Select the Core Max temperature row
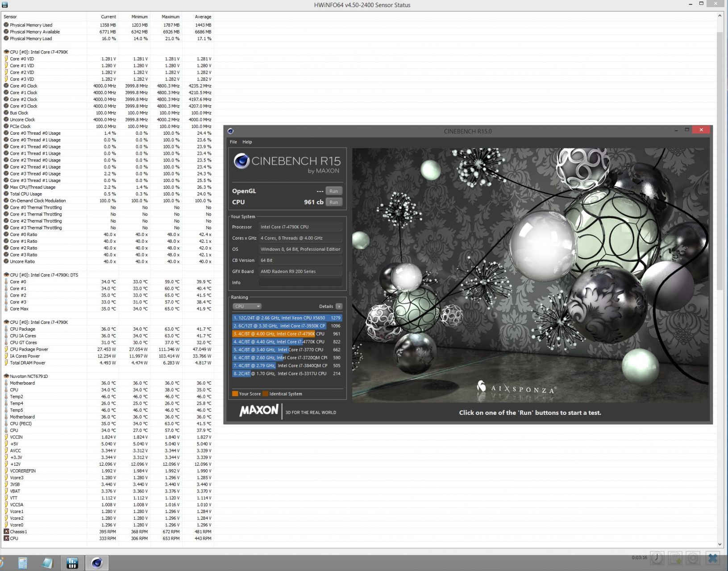This screenshot has height=571, width=728. (x=107, y=309)
